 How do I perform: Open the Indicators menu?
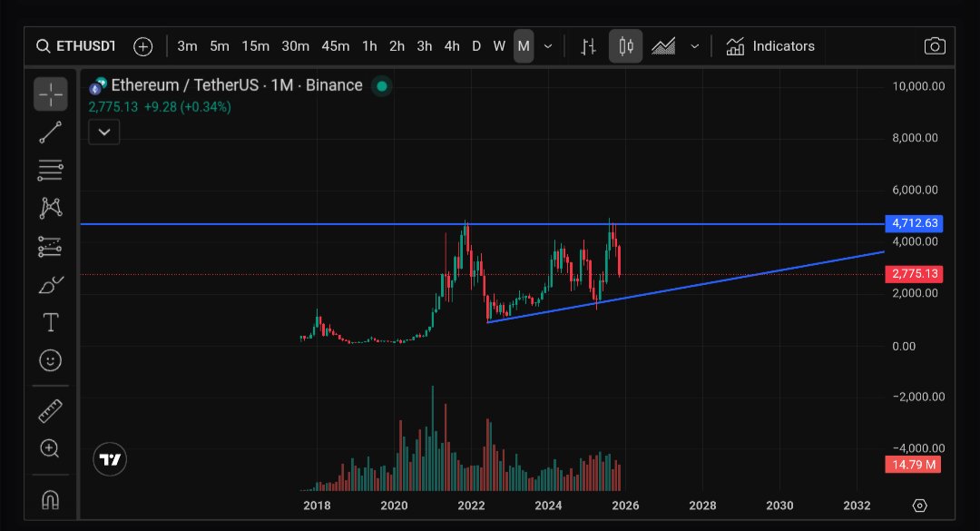point(770,46)
